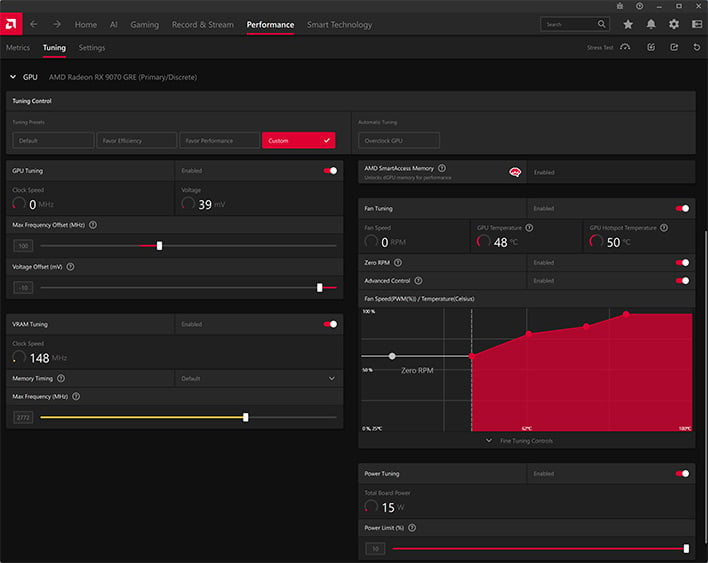Switch to Metrics sub-tab
The image size is (708, 563).
pos(18,47)
